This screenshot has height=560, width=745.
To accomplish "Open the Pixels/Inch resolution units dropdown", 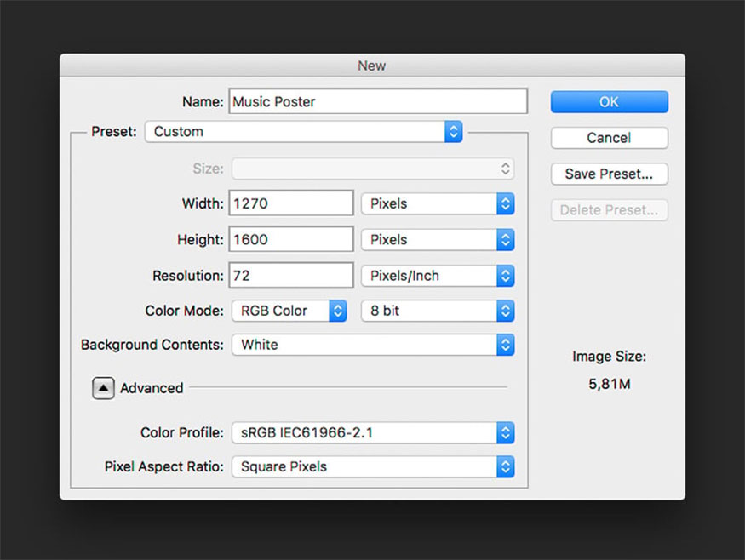I will pos(438,276).
